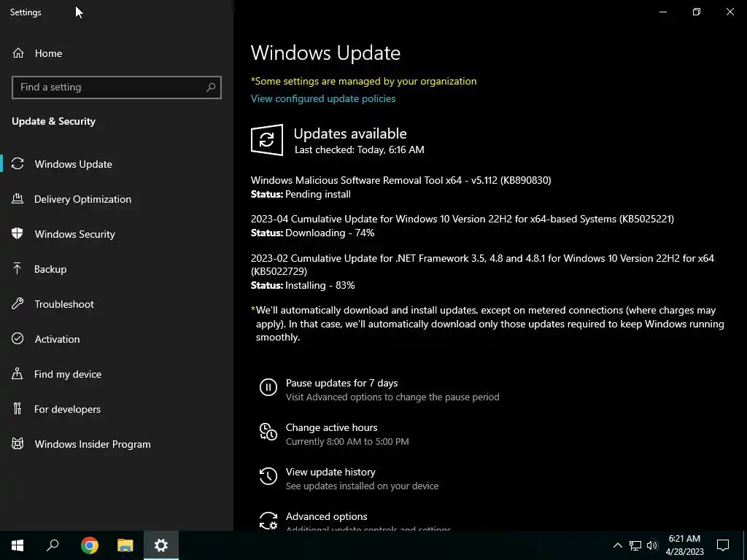
Task: Click Pause updates for 7 days
Action: [341, 383]
